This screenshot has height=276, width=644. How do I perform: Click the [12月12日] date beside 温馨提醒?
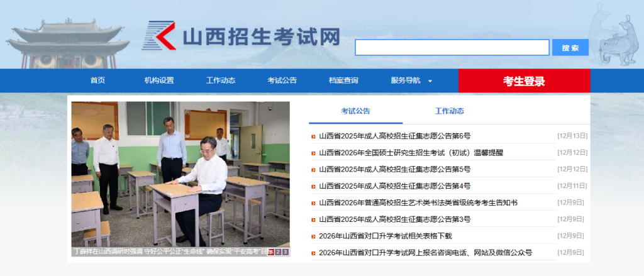tap(572, 152)
